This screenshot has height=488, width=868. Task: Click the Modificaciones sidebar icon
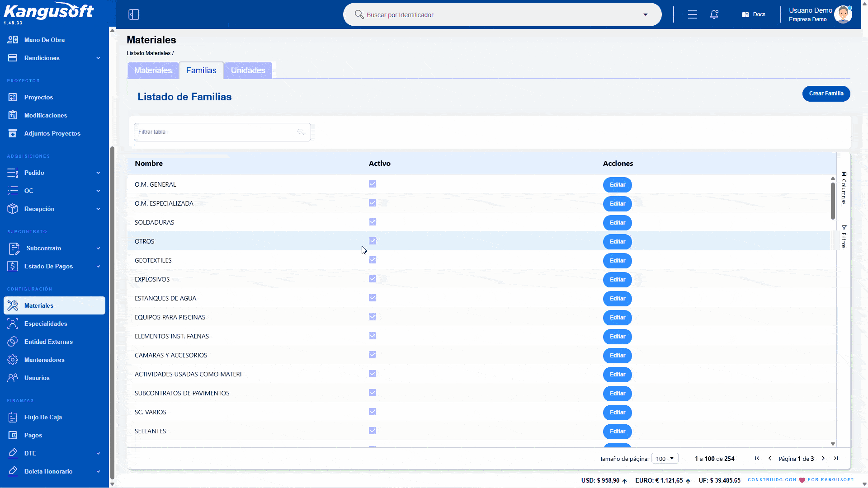(13, 115)
